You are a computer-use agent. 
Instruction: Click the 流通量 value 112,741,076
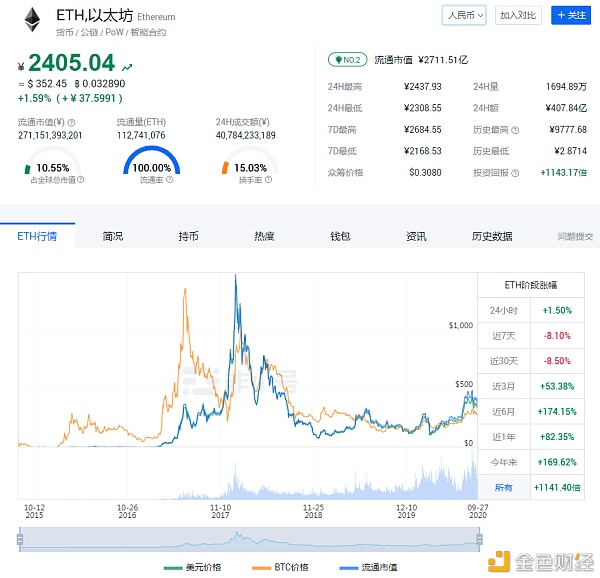tap(141, 135)
